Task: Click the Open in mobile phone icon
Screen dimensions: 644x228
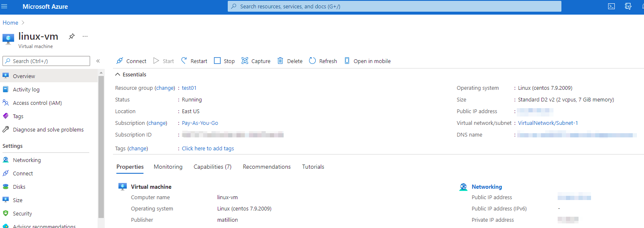Action: coord(347,61)
